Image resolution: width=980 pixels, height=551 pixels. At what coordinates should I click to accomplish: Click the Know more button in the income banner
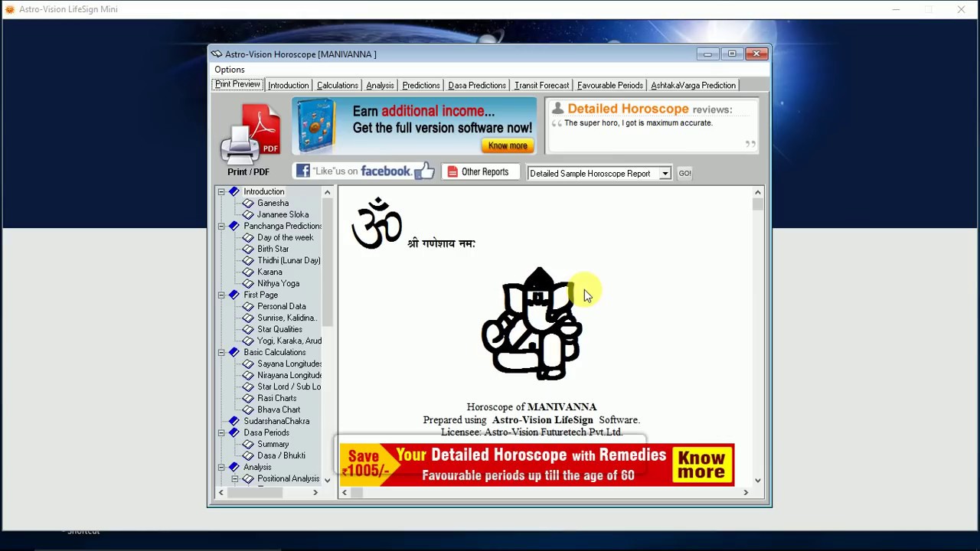tap(508, 145)
